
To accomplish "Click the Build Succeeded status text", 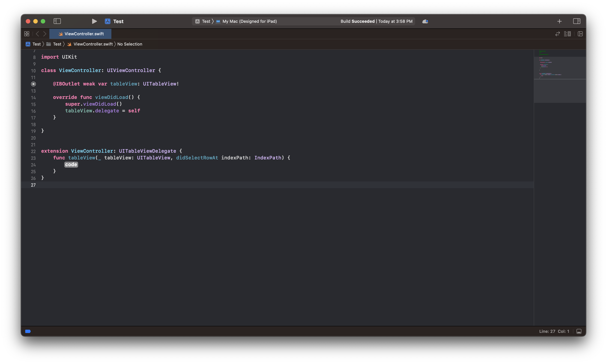I will pyautogui.click(x=357, y=21).
